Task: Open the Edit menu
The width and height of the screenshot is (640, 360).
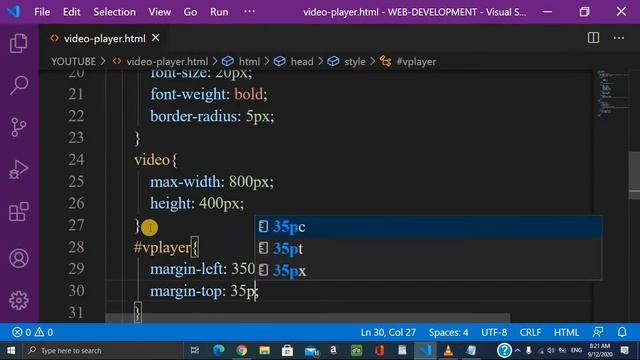Action: click(x=71, y=12)
